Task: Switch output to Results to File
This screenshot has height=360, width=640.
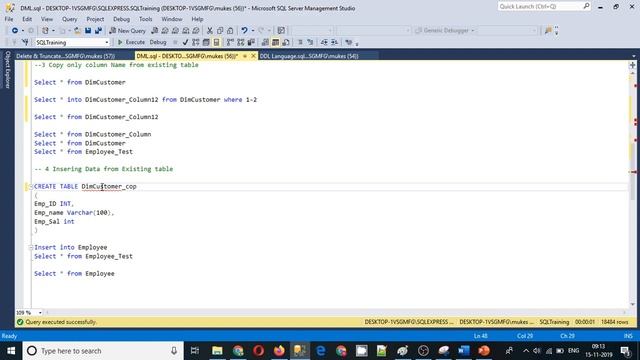Action: pos(286,42)
